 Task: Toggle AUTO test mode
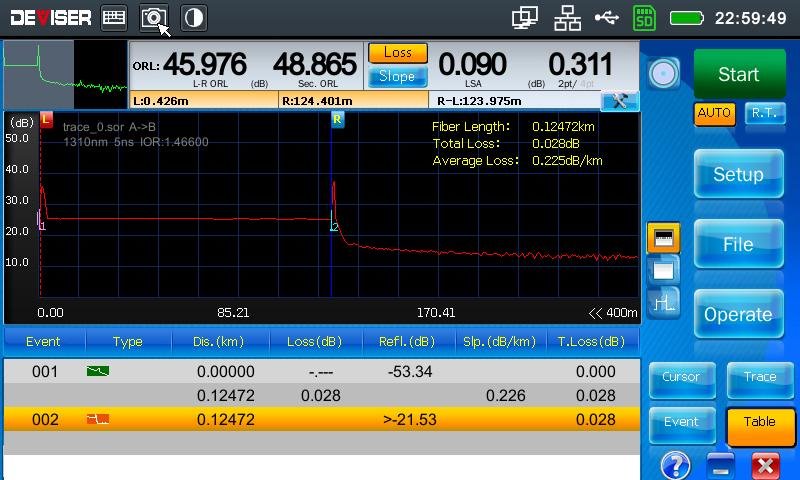(x=714, y=113)
